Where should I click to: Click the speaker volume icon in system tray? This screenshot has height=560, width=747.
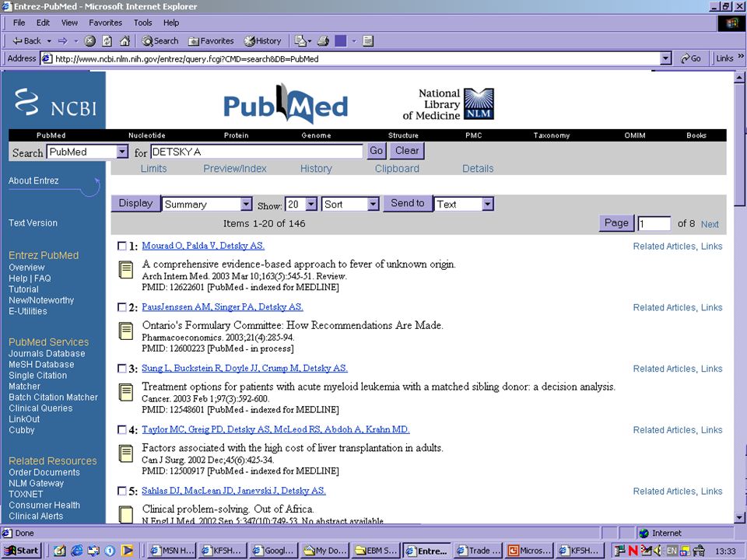658,551
